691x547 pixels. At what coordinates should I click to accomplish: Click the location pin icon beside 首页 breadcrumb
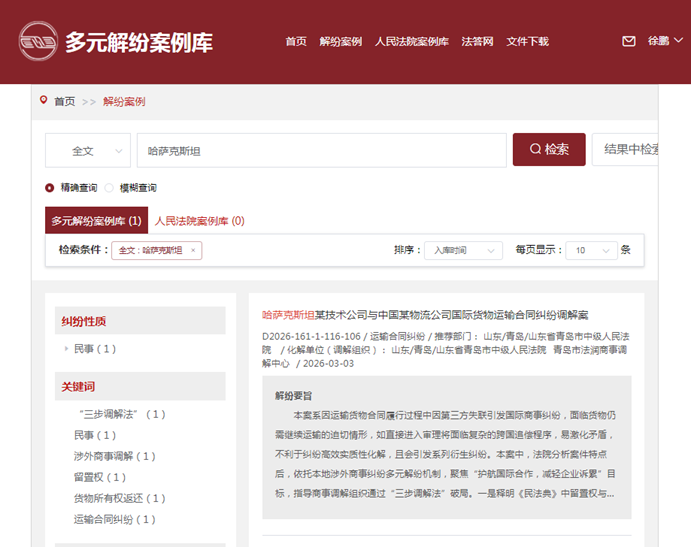click(x=43, y=100)
